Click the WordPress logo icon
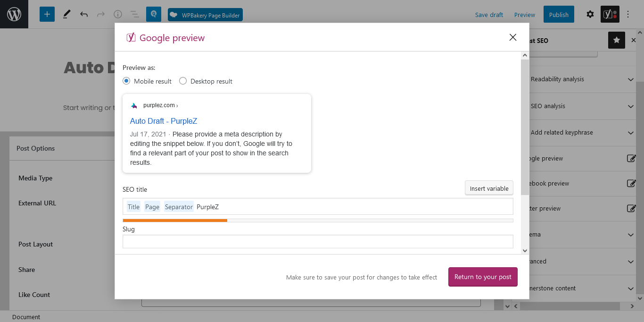This screenshot has height=322, width=644. 14,14
